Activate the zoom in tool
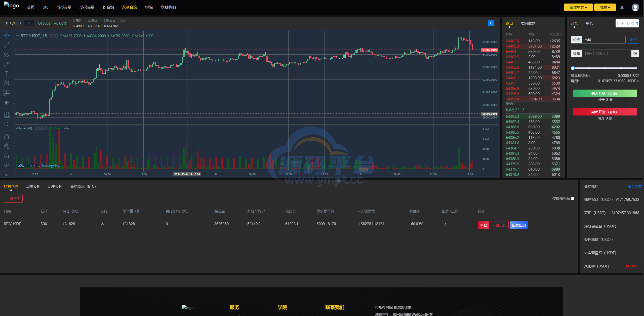Image resolution: width=644 pixels, height=316 pixels. click(7, 124)
